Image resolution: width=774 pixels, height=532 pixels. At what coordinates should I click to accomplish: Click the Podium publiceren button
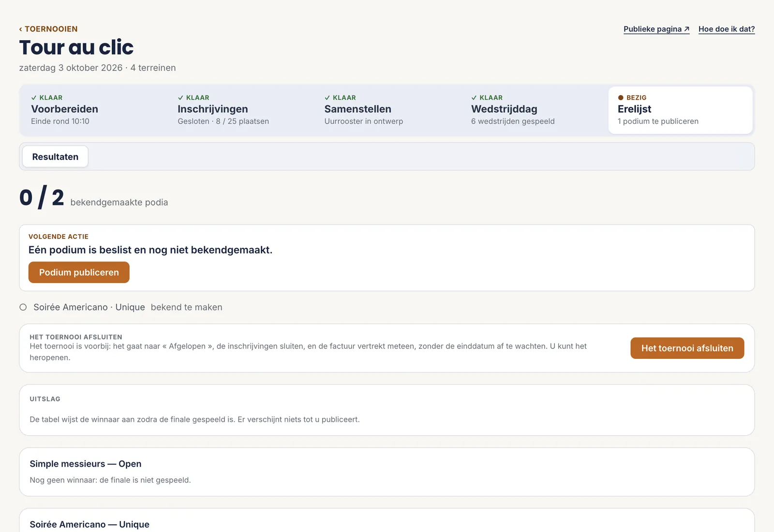tap(79, 272)
